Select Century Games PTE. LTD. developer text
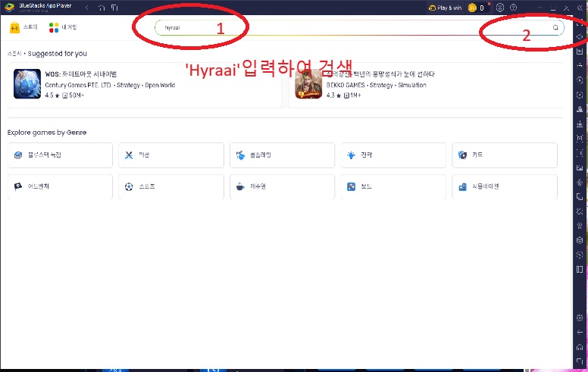The height and width of the screenshot is (372, 588). click(x=78, y=85)
